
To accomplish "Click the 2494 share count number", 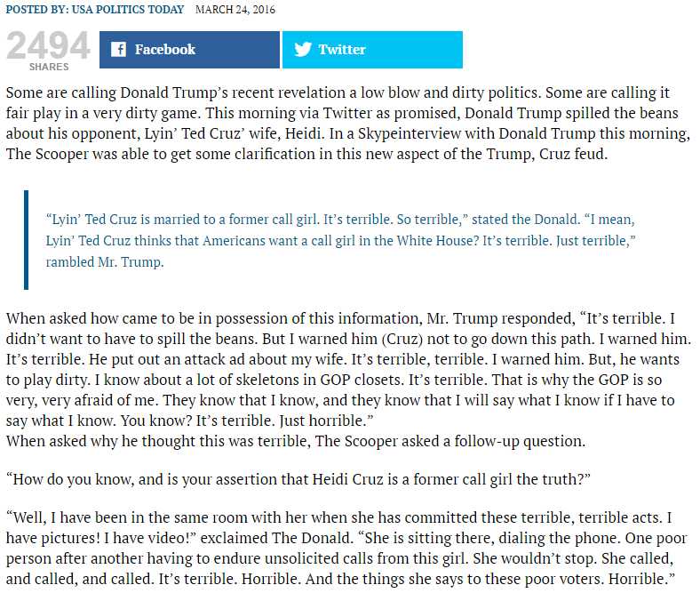I will pyautogui.click(x=48, y=46).
